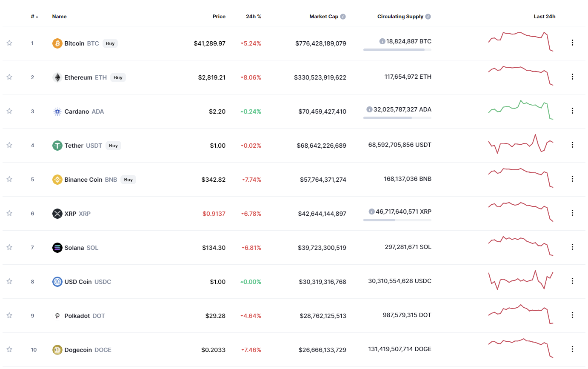Click the Solana logo icon

pos(57,248)
